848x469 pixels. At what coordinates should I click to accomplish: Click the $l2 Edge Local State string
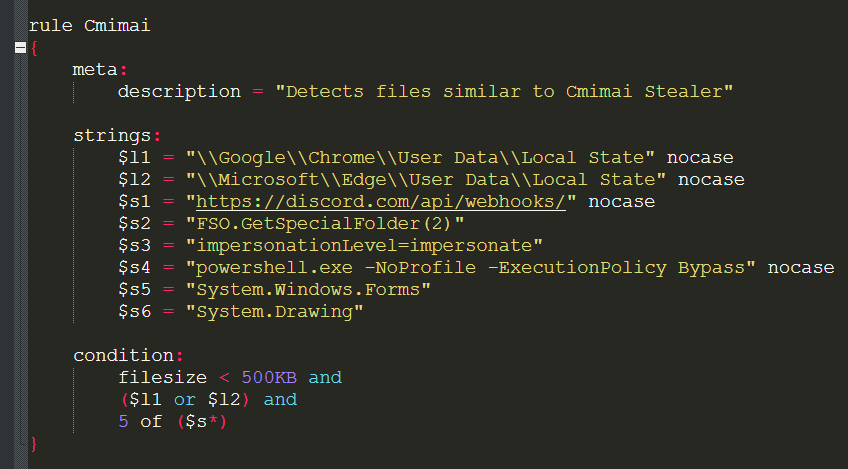pos(426,180)
